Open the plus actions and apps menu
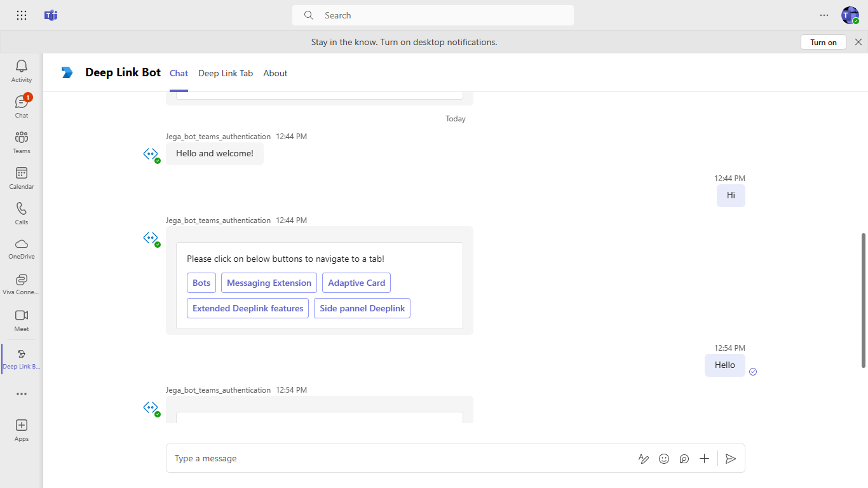 704,459
